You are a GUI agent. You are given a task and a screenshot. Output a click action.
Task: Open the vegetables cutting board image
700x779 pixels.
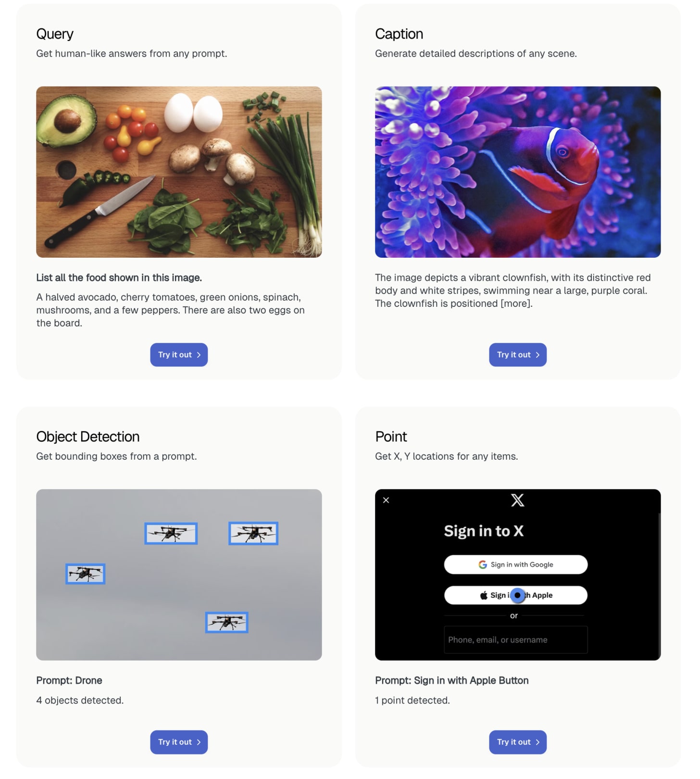click(x=179, y=172)
